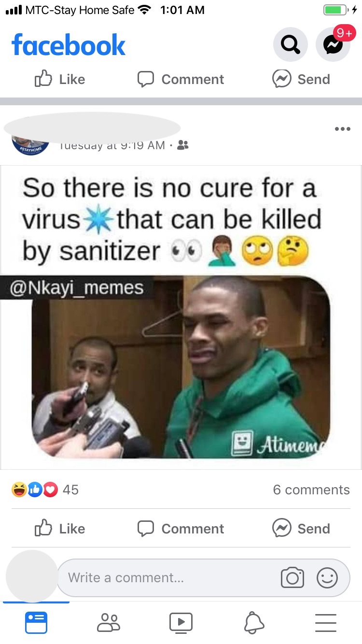
Task: Comment on the previous post at top
Action: pos(181,79)
